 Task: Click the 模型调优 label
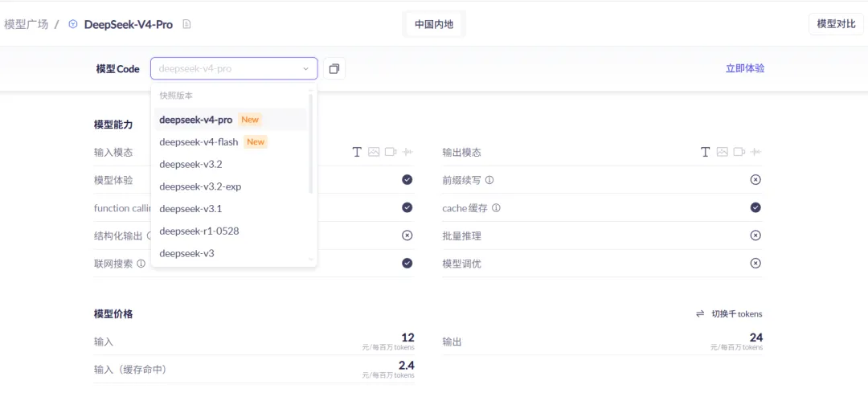click(461, 264)
